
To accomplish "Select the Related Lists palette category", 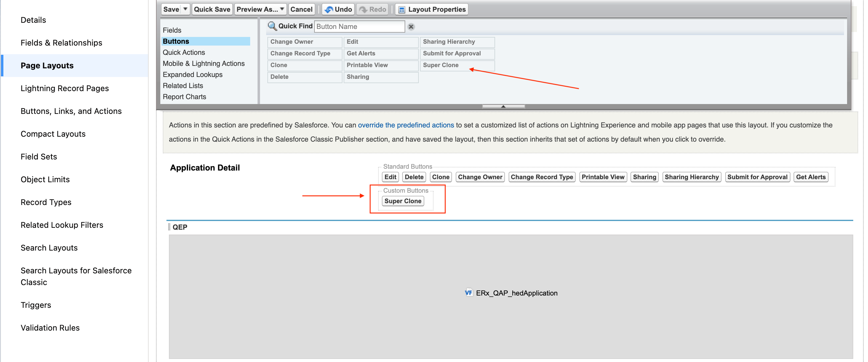I will (183, 86).
